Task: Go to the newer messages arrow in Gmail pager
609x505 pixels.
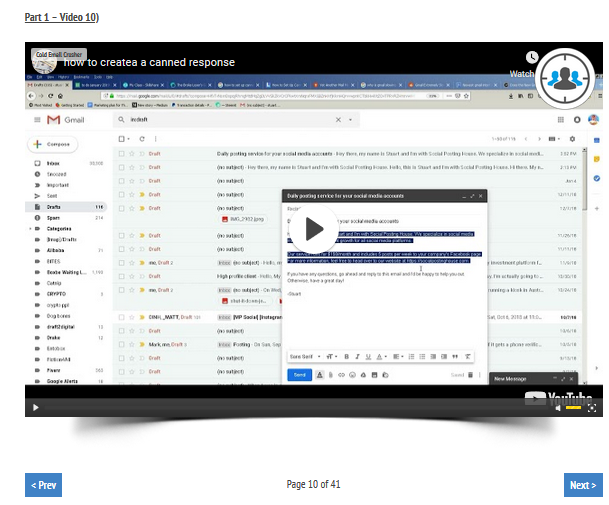Action: point(525,139)
